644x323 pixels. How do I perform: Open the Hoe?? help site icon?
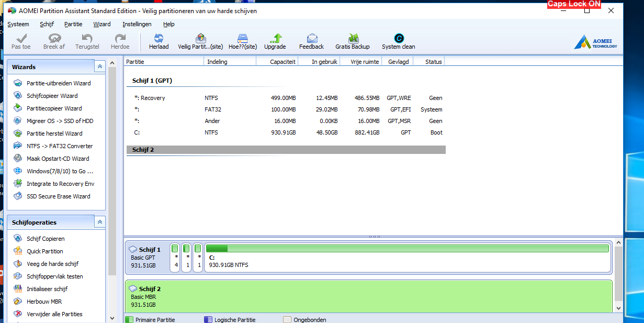[242, 39]
